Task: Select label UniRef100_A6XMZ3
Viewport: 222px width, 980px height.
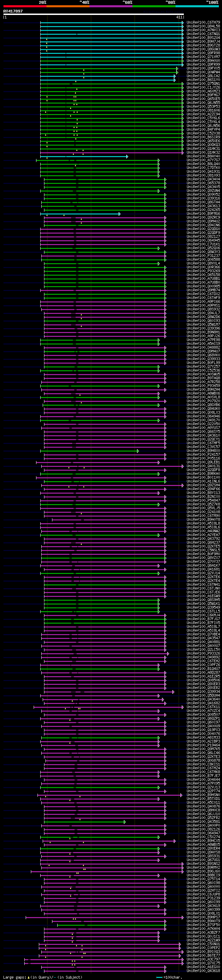Action: pyautogui.click(x=203, y=91)
